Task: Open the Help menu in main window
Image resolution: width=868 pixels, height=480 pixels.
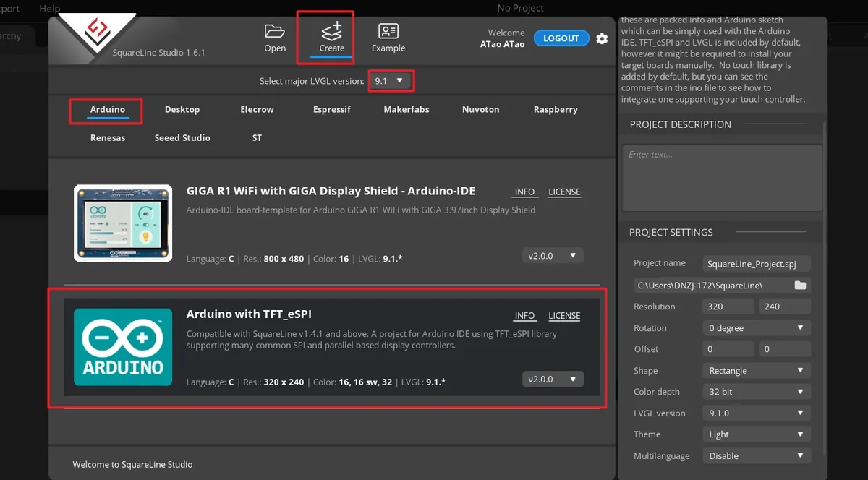Action: coord(50,9)
